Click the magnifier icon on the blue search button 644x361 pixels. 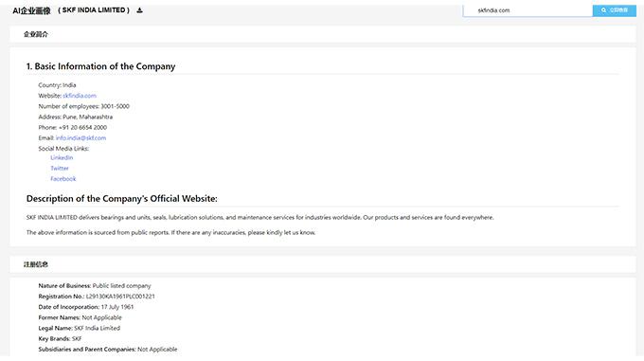click(x=603, y=10)
